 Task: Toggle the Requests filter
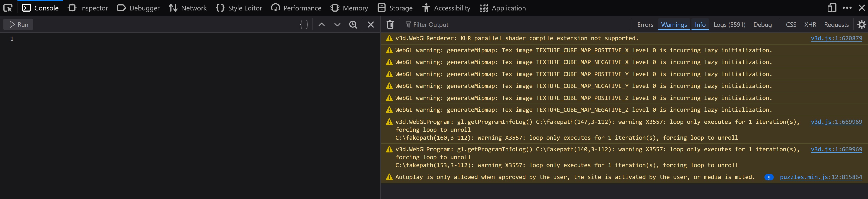coord(836,25)
